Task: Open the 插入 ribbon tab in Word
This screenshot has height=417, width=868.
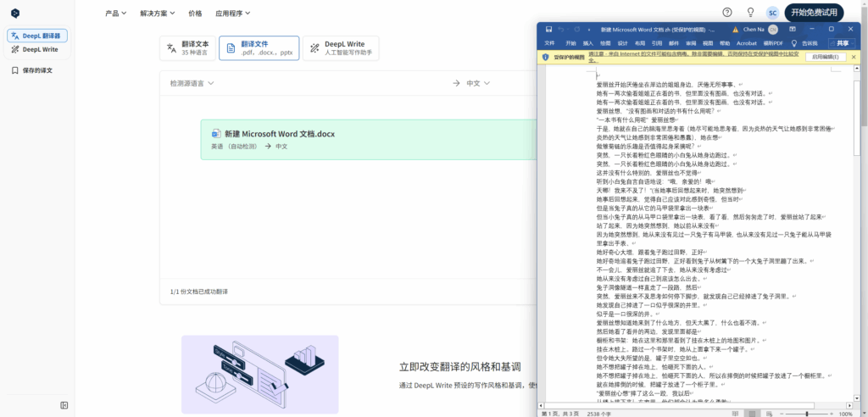Action: point(588,43)
